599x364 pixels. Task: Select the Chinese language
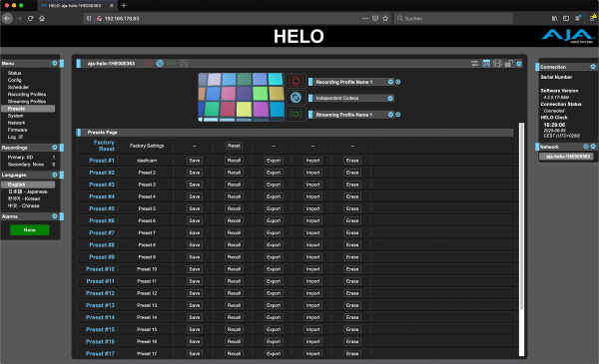pyautogui.click(x=24, y=206)
